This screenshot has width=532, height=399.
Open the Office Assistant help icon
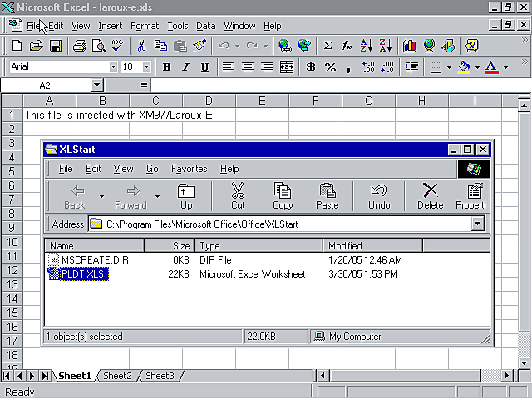471,46
